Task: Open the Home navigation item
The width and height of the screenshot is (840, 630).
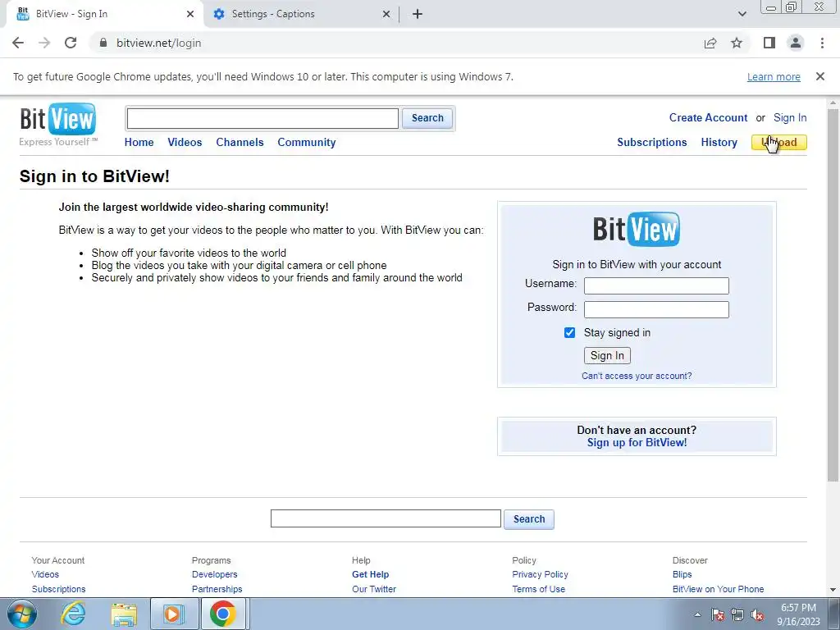Action: (139, 142)
